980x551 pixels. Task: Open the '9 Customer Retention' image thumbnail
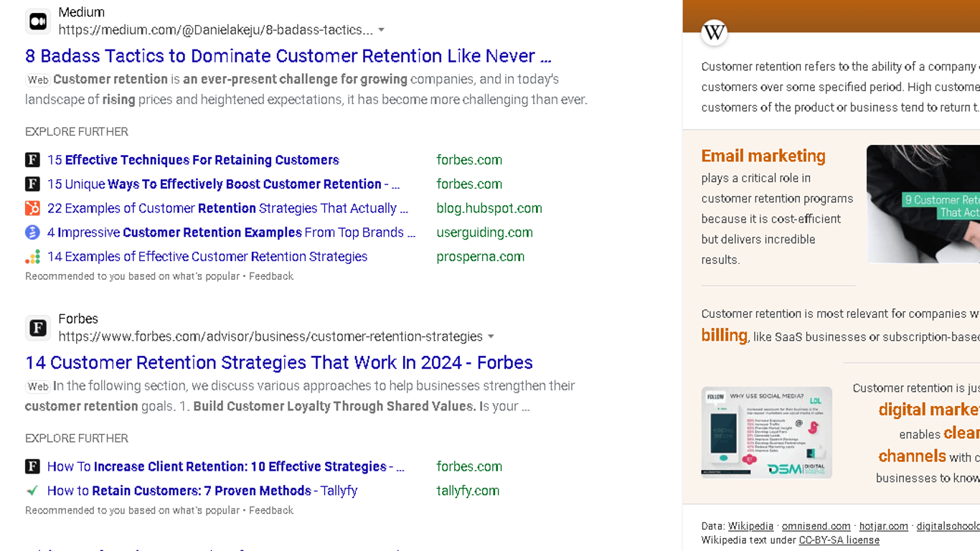point(923,204)
